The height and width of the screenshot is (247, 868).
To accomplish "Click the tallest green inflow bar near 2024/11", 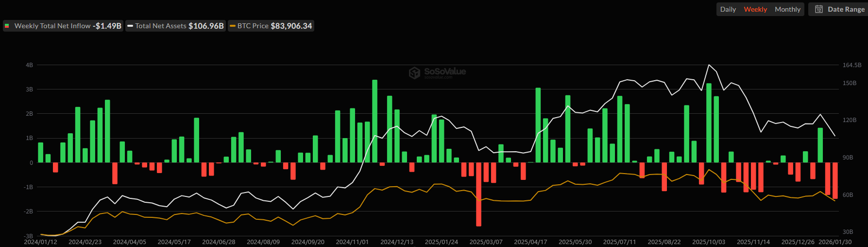I will click(374, 121).
